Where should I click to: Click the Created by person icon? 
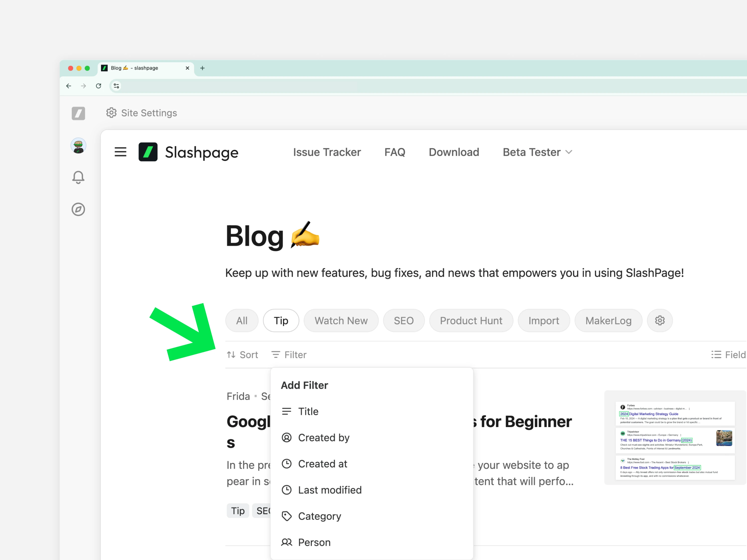(x=287, y=438)
